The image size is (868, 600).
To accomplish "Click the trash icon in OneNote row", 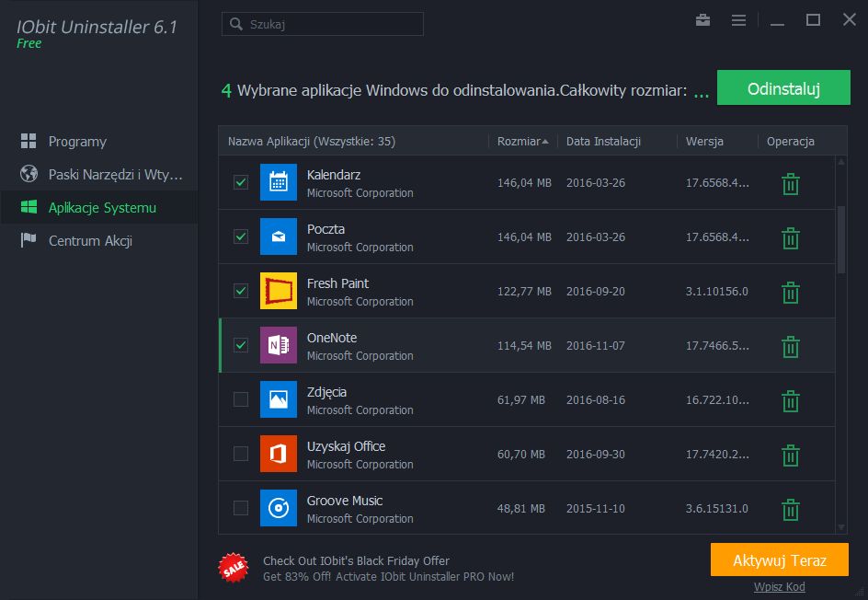I will click(790, 347).
